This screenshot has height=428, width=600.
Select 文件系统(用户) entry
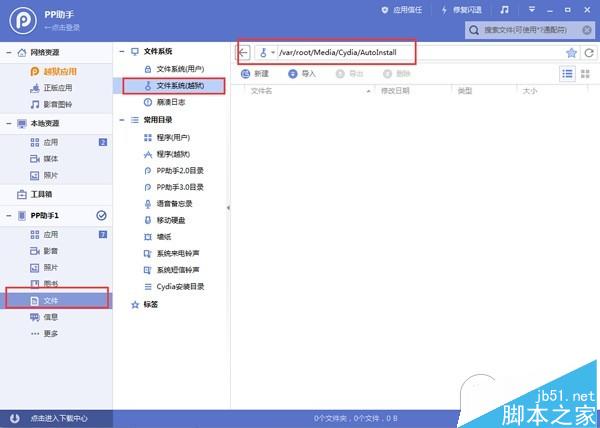point(174,69)
